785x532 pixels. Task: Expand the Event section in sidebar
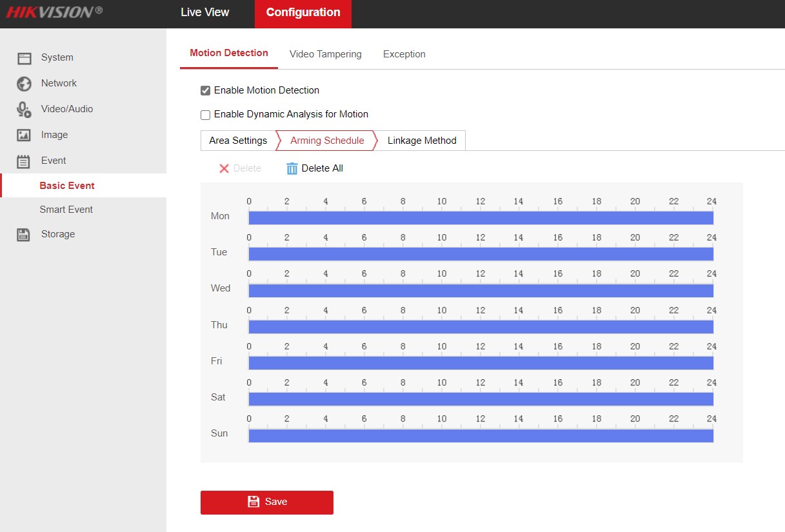[54, 161]
